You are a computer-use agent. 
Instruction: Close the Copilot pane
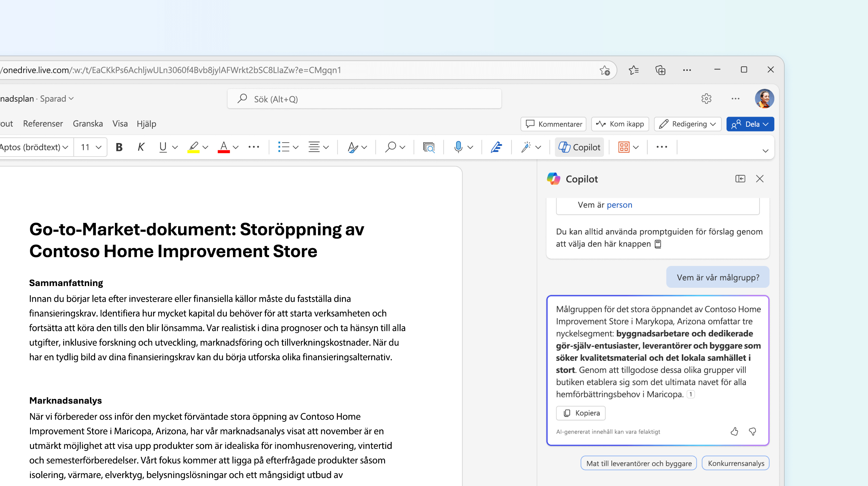[x=760, y=179]
